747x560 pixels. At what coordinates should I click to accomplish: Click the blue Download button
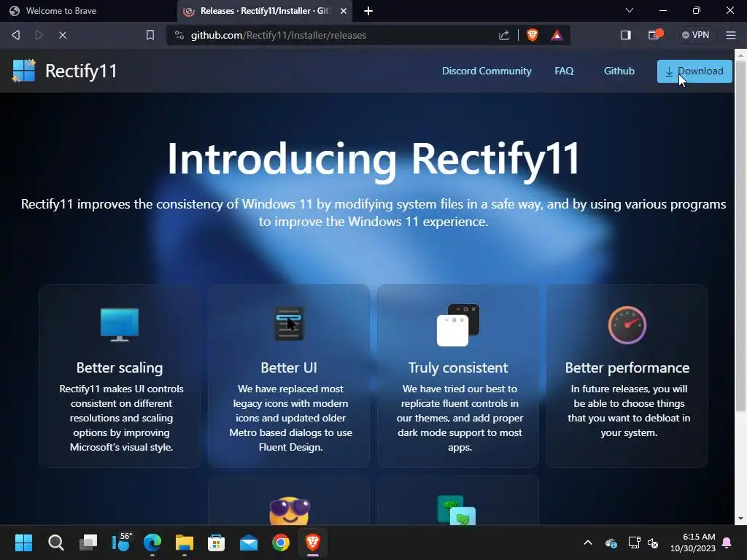pos(694,71)
